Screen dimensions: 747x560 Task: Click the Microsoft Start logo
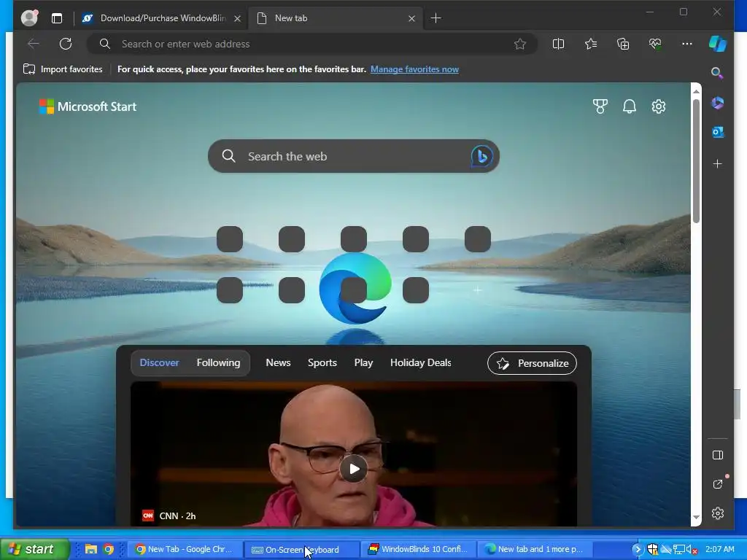click(x=88, y=106)
